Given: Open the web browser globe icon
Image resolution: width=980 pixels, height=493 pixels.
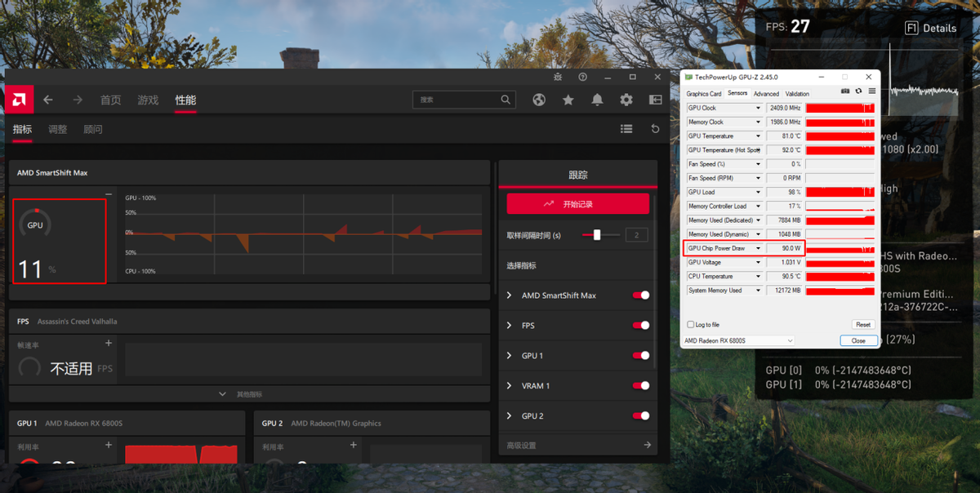Looking at the screenshot, I should pos(539,100).
